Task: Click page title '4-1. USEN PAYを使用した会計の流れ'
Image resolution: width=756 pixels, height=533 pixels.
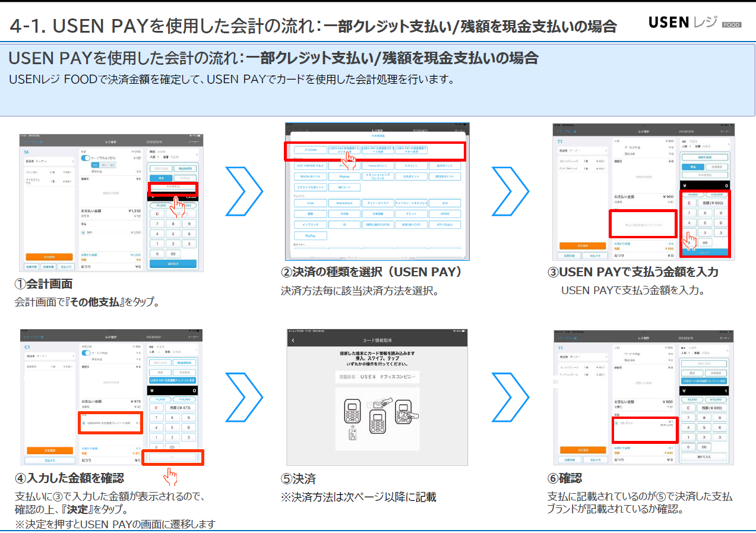Action: coord(165,26)
